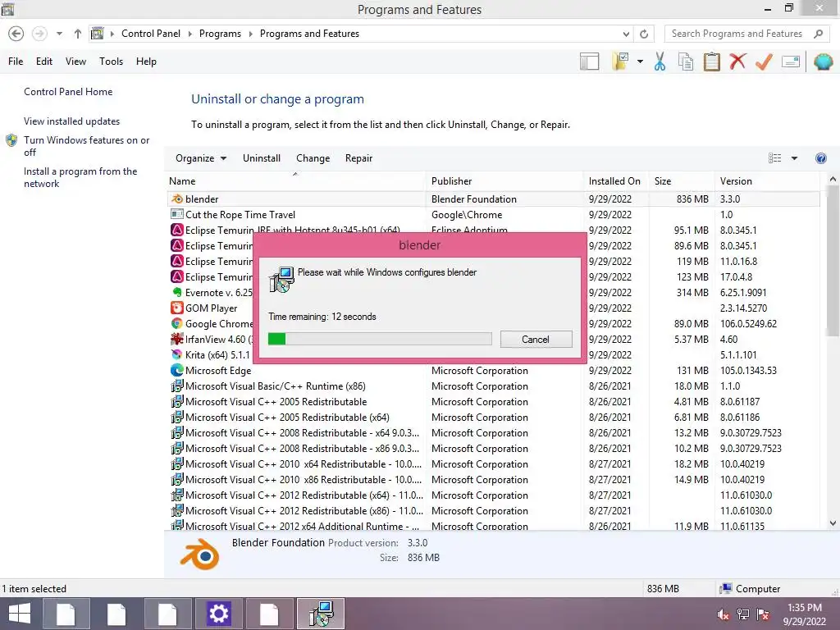Click the IrfanView program icon

click(x=177, y=339)
